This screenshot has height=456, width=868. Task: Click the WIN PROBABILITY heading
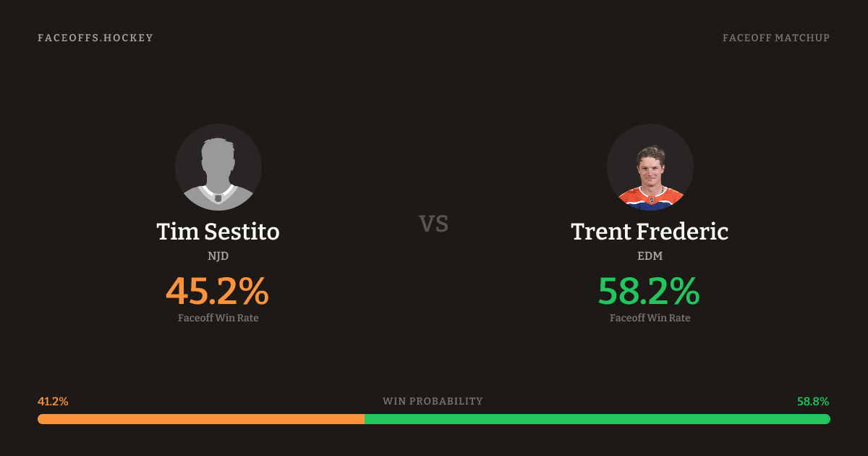point(433,401)
